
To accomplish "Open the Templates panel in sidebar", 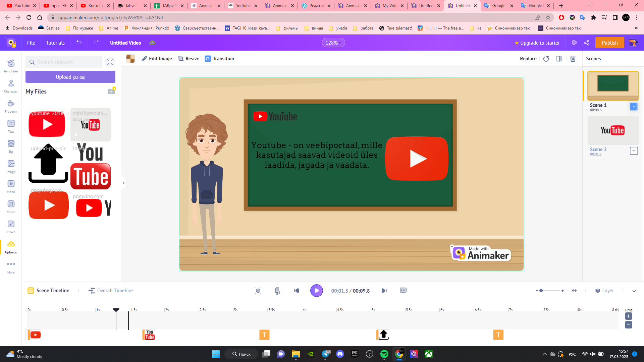I will [11, 66].
